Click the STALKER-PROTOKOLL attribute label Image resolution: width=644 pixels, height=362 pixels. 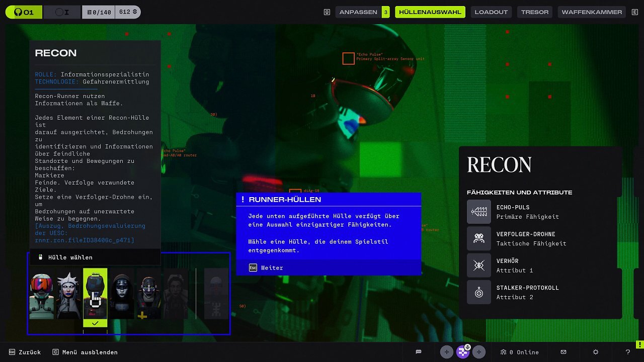point(527,288)
